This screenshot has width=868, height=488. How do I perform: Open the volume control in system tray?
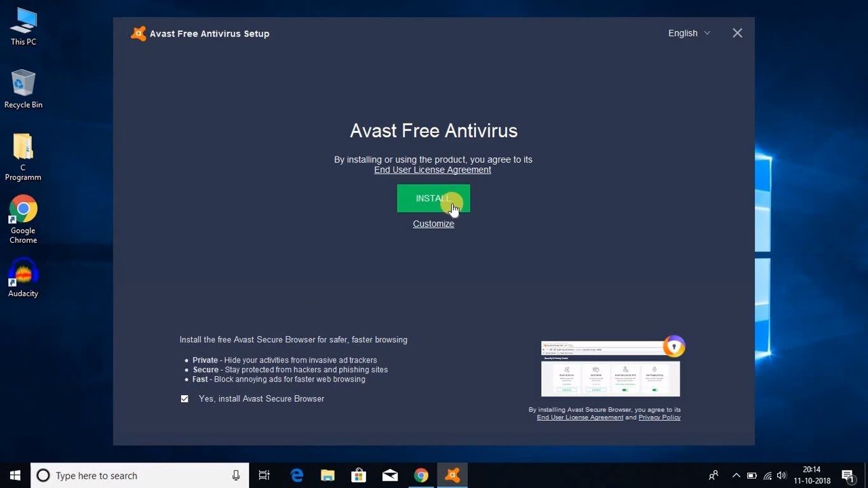click(x=782, y=475)
